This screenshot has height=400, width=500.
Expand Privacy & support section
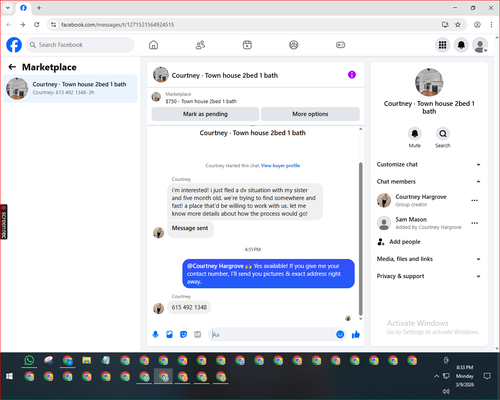[429, 276]
